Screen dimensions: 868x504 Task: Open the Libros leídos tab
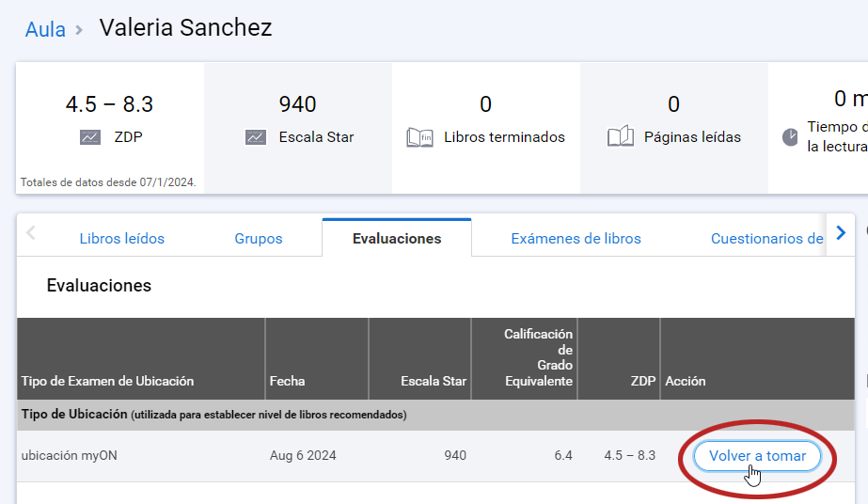click(x=122, y=239)
